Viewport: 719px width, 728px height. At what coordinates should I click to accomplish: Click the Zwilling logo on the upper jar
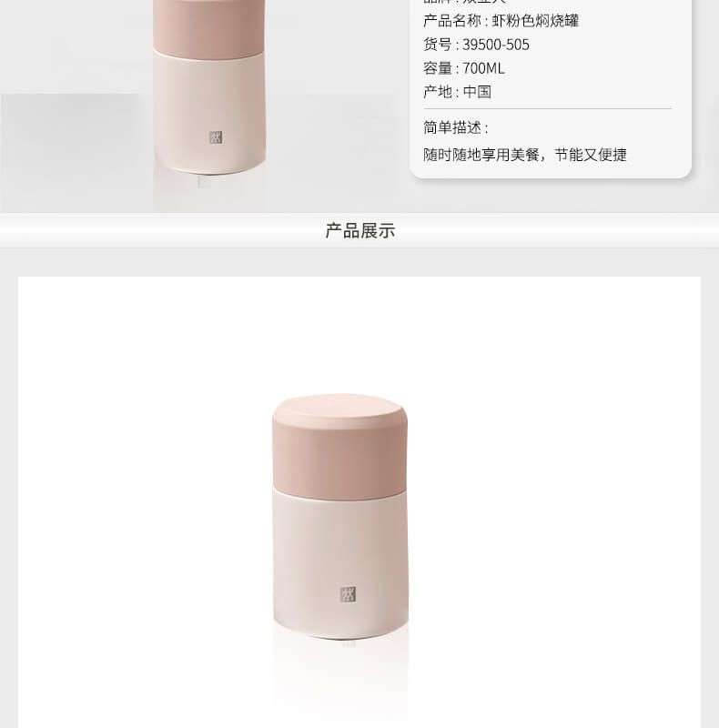coord(216,137)
